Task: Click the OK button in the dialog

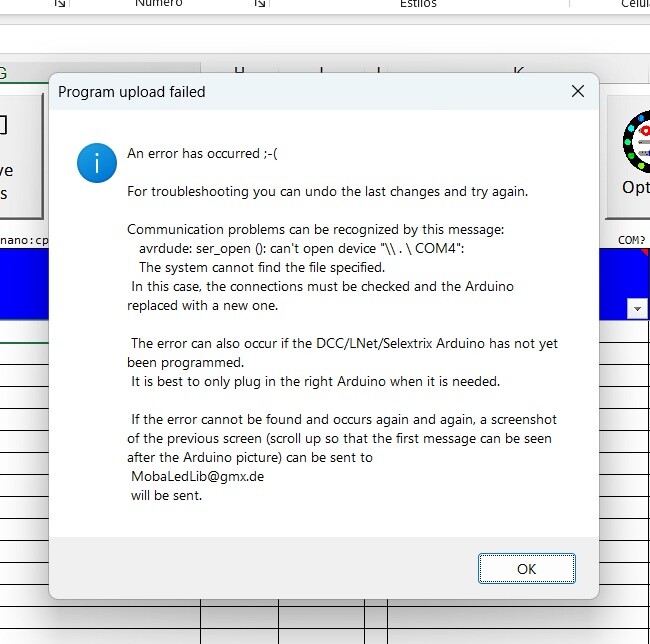Action: (x=526, y=569)
